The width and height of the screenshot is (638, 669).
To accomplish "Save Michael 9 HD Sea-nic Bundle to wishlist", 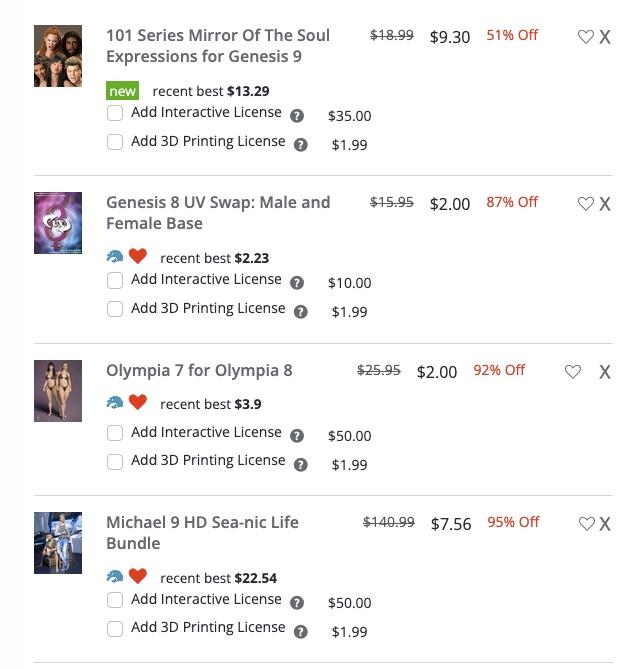I will pyautogui.click(x=586, y=524).
